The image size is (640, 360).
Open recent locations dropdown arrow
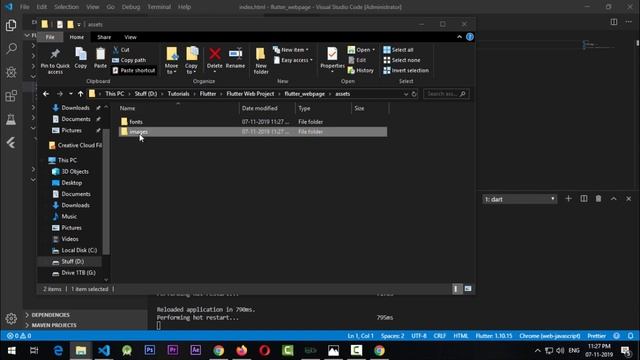(x=71, y=94)
